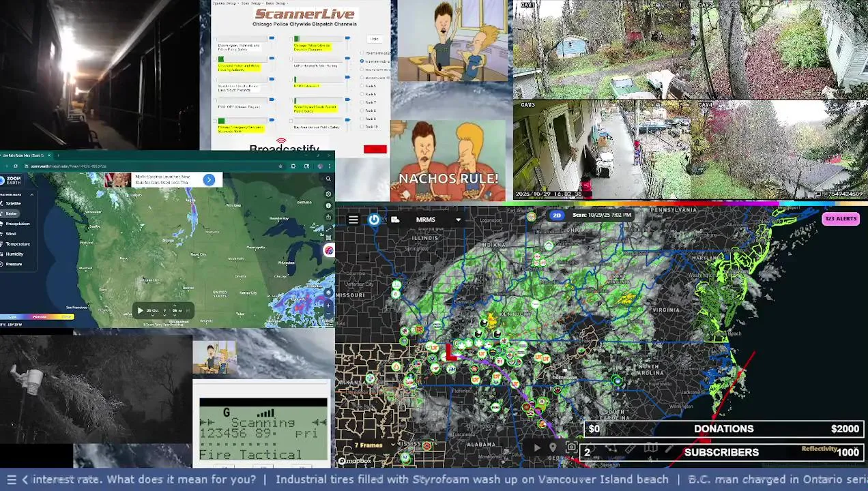Locate my position on Zoom Earth map
The width and height of the screenshot is (868, 491).
point(328,293)
